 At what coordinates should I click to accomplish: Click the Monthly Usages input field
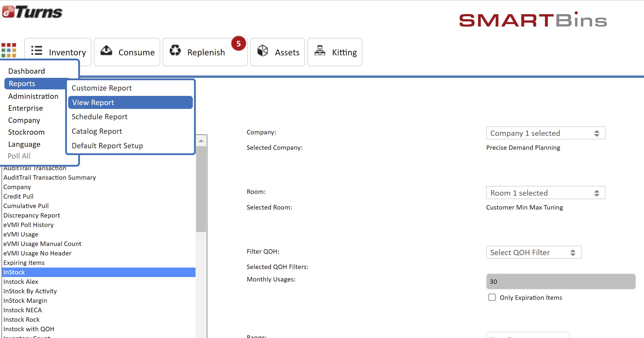560,281
